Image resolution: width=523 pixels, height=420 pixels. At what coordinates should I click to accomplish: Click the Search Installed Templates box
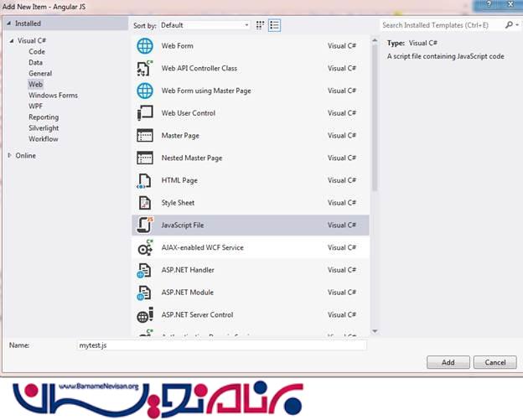[x=442, y=25]
